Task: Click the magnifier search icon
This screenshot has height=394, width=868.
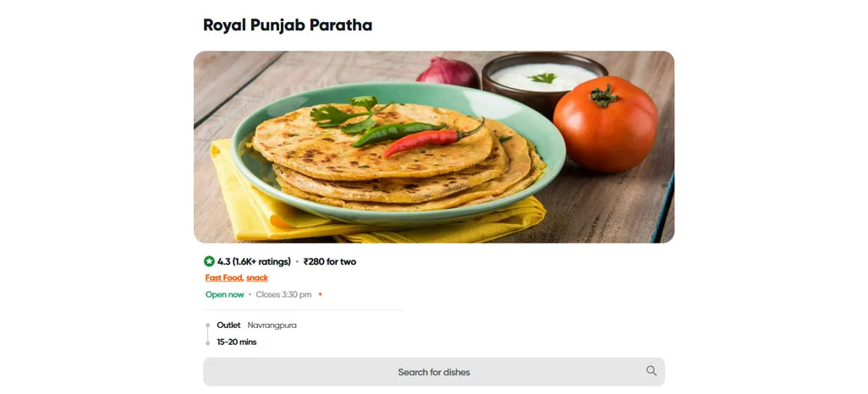Action: click(651, 371)
